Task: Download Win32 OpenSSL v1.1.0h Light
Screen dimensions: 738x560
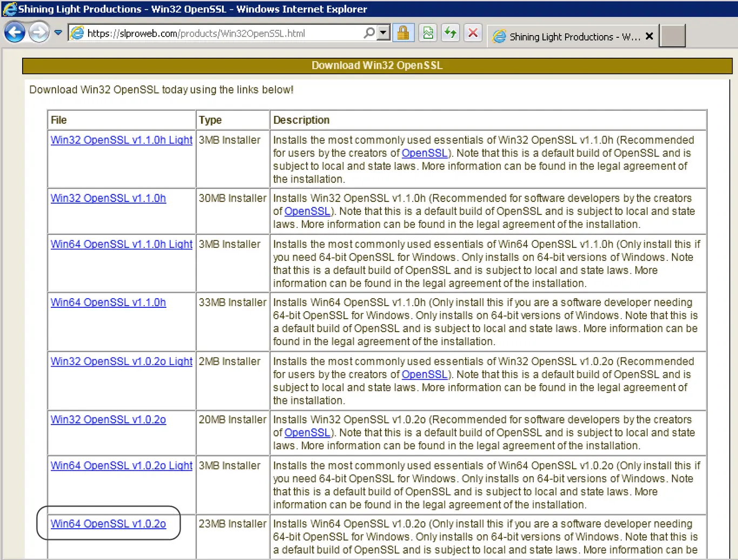Action: tap(122, 140)
